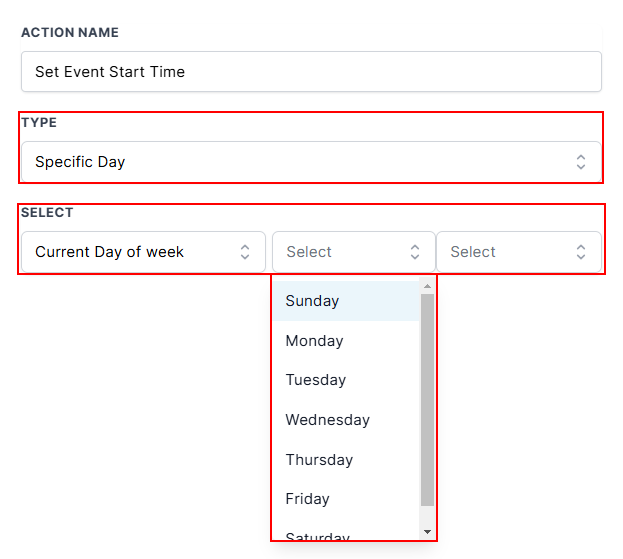Click the day list scrollbar down arrow
Image resolution: width=623 pixels, height=559 pixels.
pos(428,532)
